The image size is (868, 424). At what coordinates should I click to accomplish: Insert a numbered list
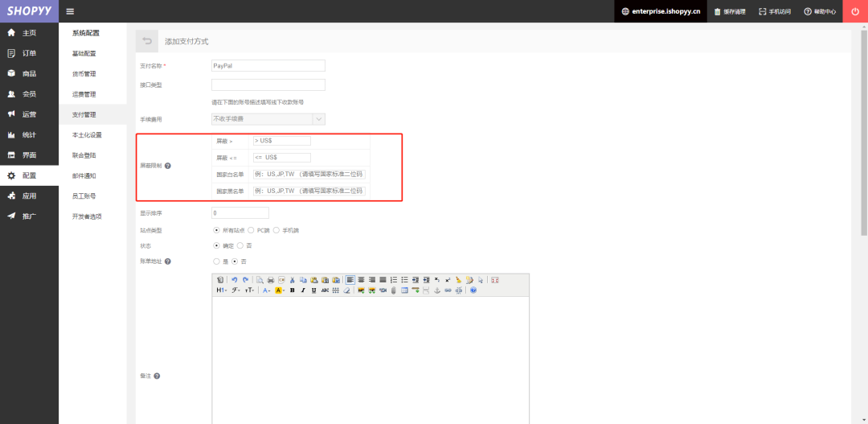tap(394, 280)
